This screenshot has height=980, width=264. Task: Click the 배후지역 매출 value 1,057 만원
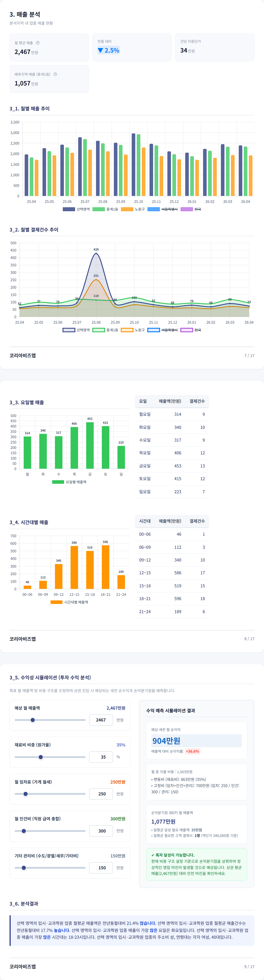point(26,83)
